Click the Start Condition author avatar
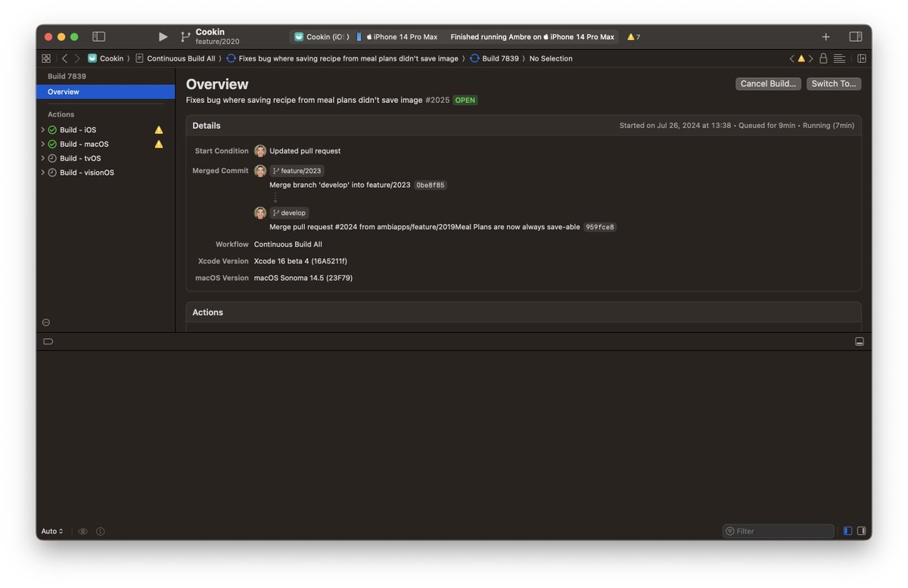Image resolution: width=908 pixels, height=588 pixels. point(260,151)
